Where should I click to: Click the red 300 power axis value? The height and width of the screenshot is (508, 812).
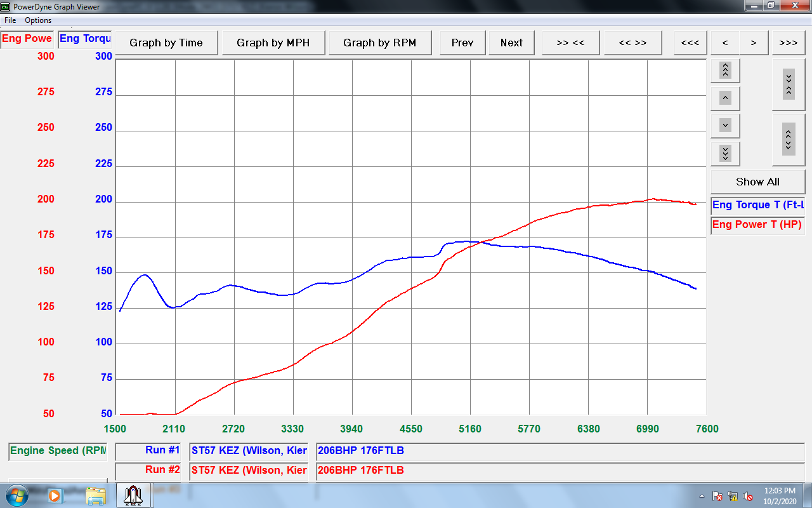pyautogui.click(x=46, y=56)
